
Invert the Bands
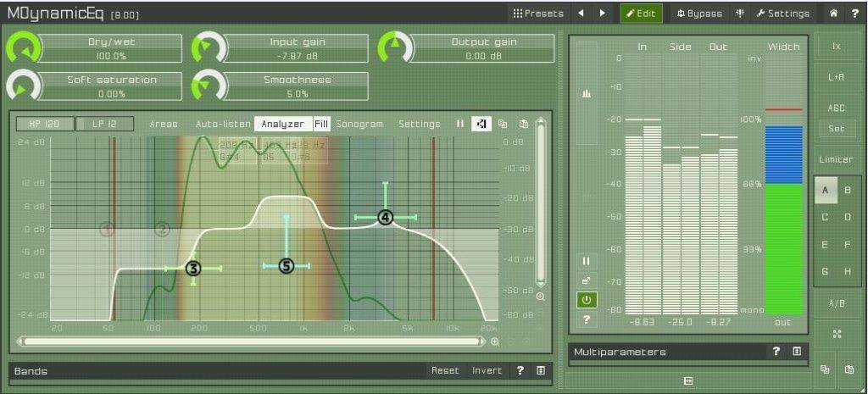pyautogui.click(x=487, y=371)
